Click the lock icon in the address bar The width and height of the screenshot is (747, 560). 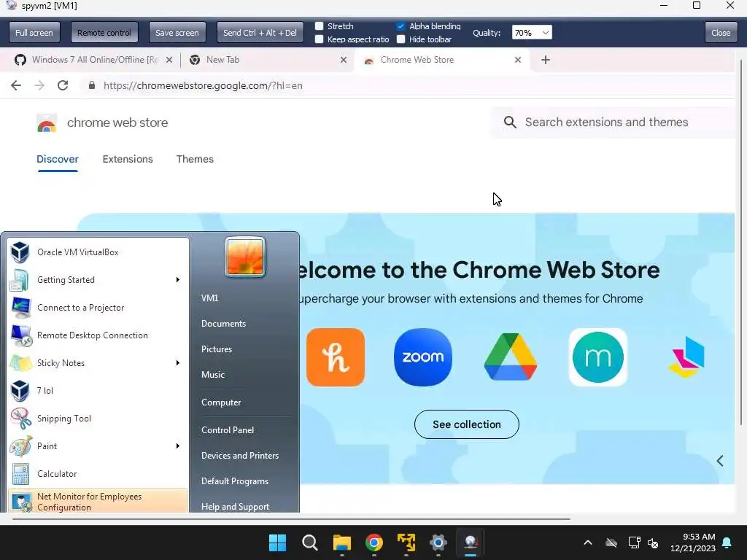(x=92, y=86)
